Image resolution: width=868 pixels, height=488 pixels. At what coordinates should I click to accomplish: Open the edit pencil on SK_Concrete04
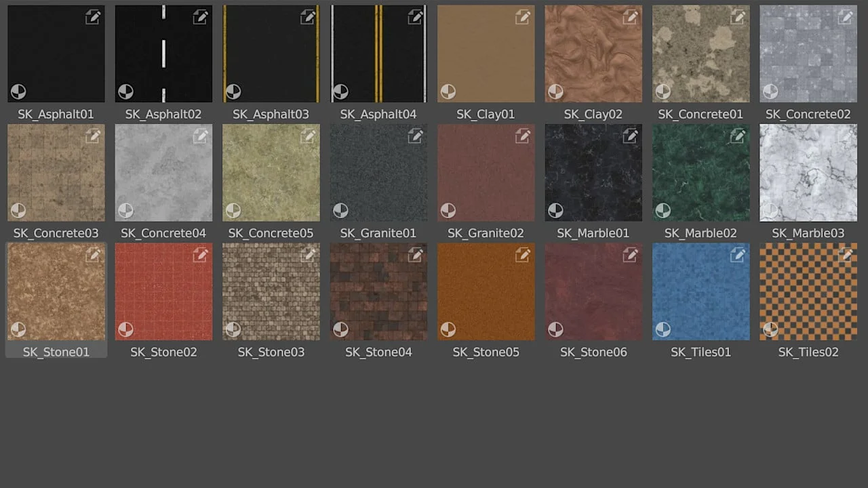click(201, 136)
